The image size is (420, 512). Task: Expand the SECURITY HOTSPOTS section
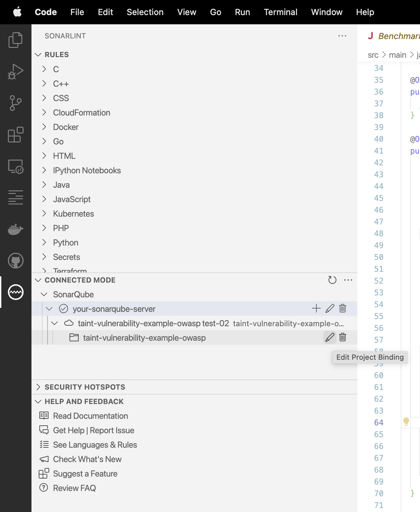click(x=38, y=387)
